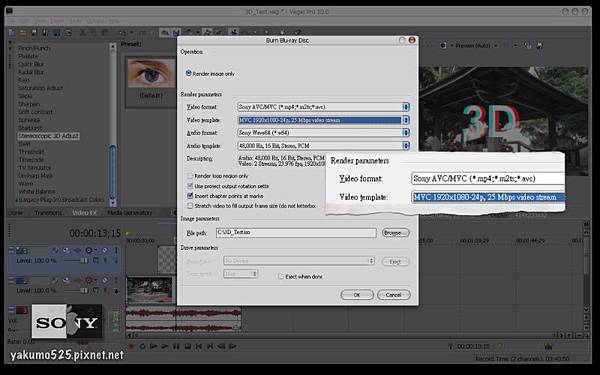The width and height of the screenshot is (600, 375).
Task: Click Go to end transport button
Action: 210,346
